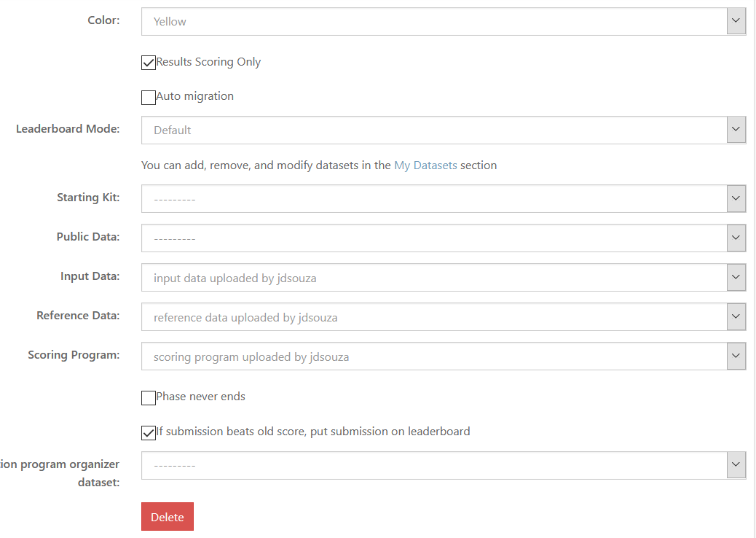
Task: Open the Starting Kit selector
Action: point(437,198)
